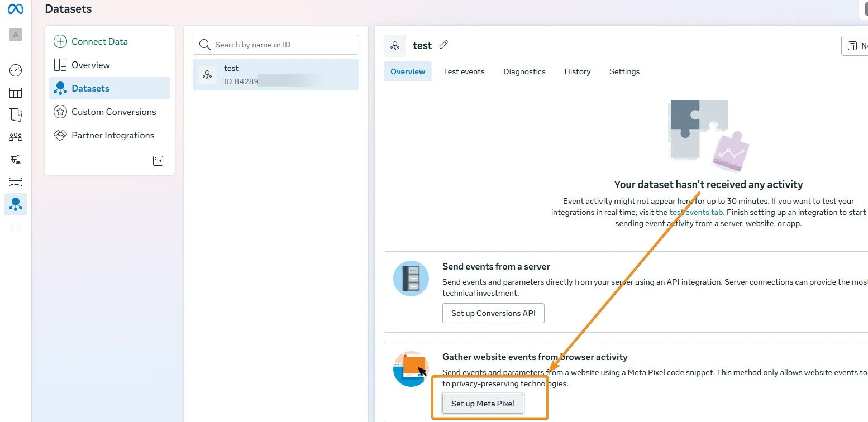Focus the Search by name or ID field

[276, 45]
